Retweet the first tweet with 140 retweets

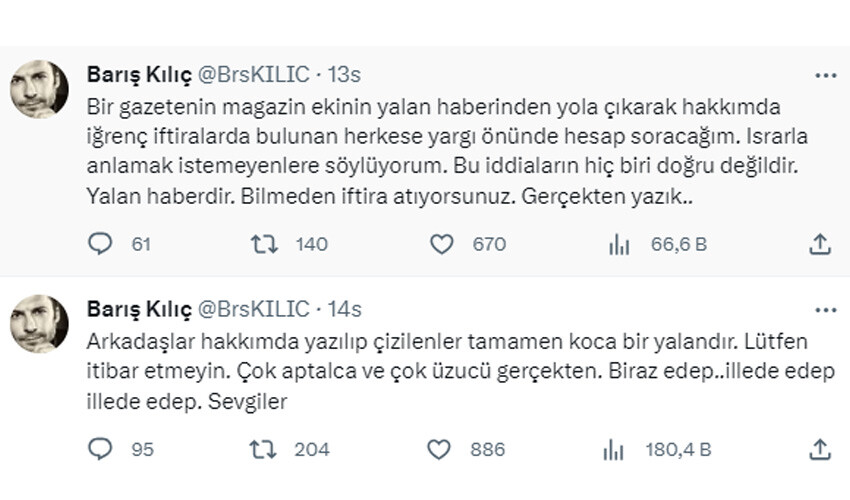click(264, 243)
